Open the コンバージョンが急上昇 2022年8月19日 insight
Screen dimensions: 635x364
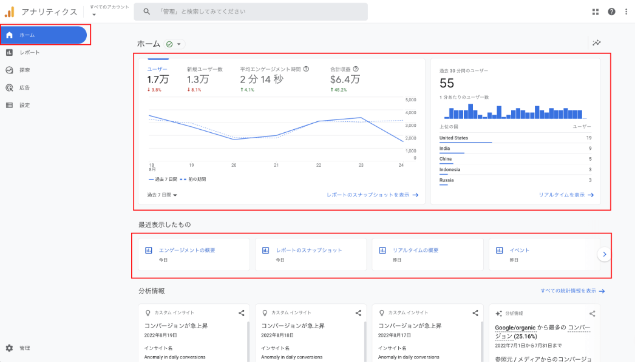pyautogui.click(x=176, y=326)
